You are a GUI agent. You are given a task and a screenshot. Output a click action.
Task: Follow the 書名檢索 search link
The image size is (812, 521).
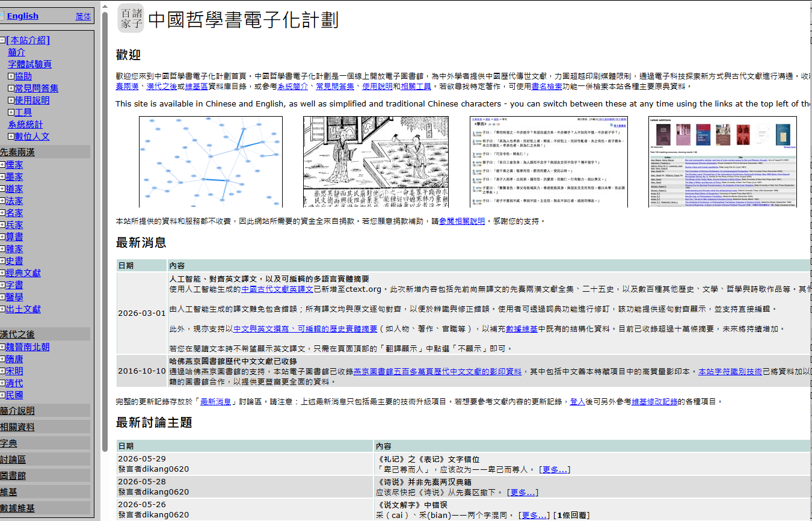pyautogui.click(x=547, y=87)
